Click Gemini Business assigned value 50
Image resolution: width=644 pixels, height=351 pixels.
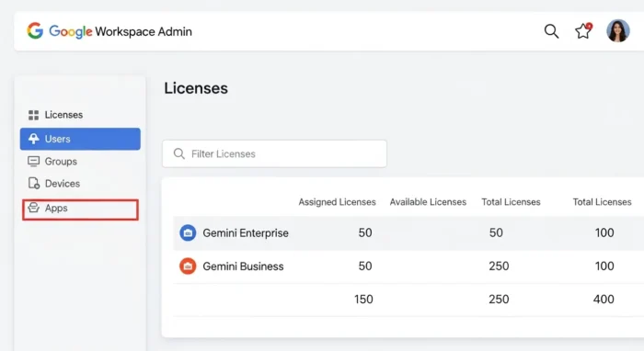(365, 266)
